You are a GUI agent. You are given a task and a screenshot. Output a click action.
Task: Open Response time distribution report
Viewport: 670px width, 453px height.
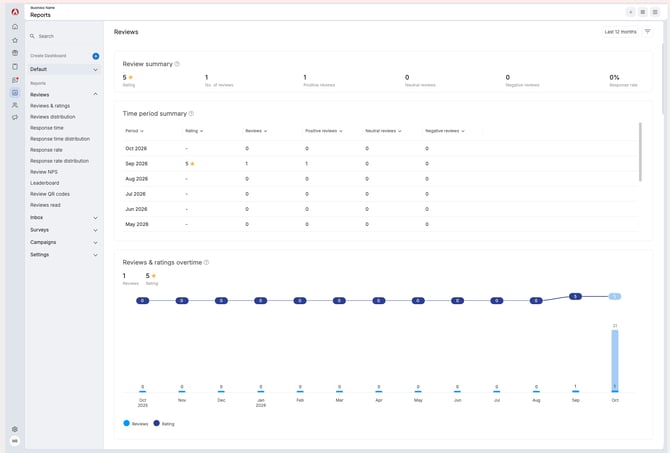[60, 139]
